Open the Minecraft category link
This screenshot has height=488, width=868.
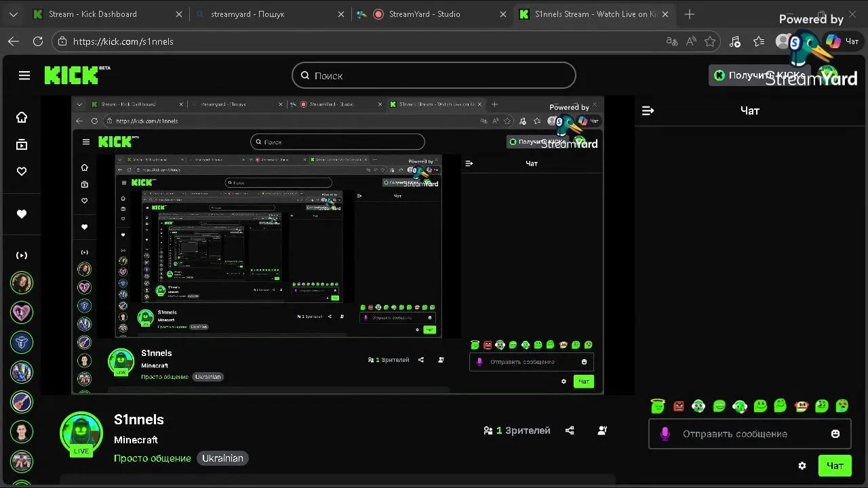pos(136,440)
